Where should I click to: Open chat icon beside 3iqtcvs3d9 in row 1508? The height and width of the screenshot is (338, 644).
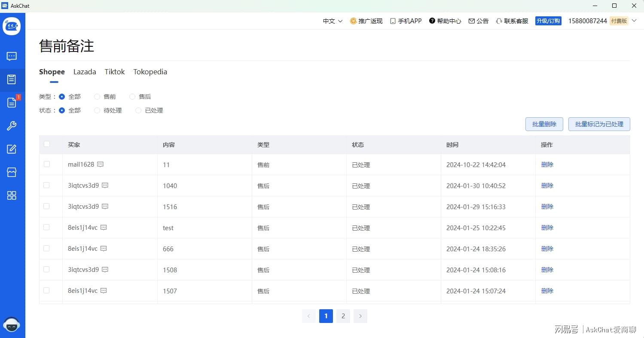pos(105,270)
